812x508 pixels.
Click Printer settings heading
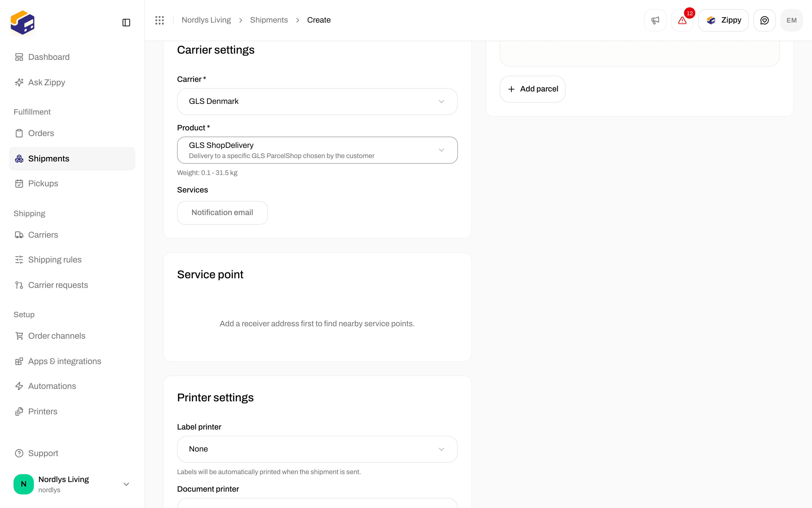click(215, 397)
